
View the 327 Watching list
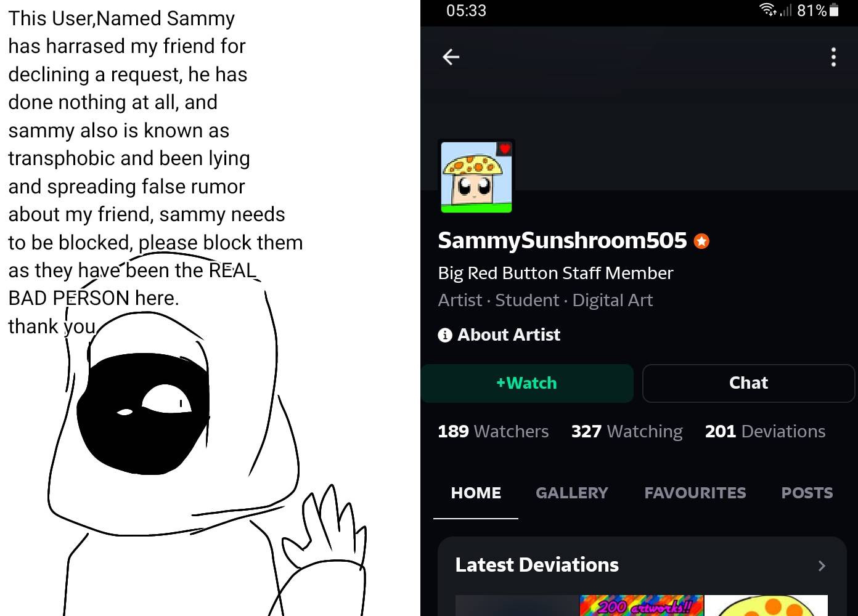coord(627,431)
